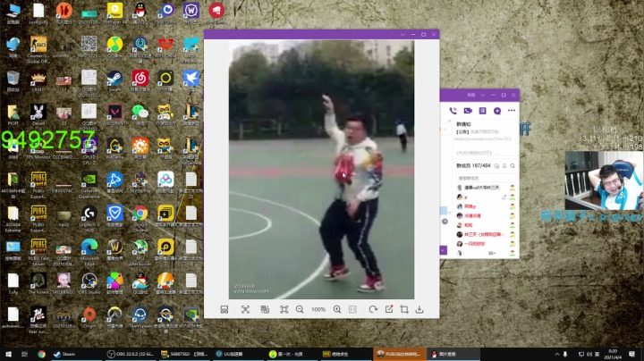Viewport: 644px width, 361px height.
Task: Open the crop tool in image viewer
Action: pos(404,309)
